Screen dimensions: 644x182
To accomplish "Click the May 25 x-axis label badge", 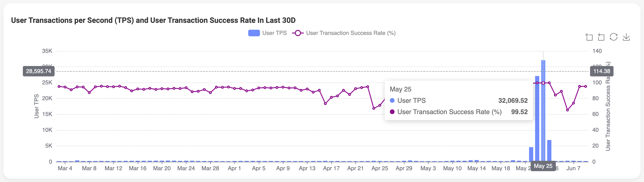I will pos(543,166).
